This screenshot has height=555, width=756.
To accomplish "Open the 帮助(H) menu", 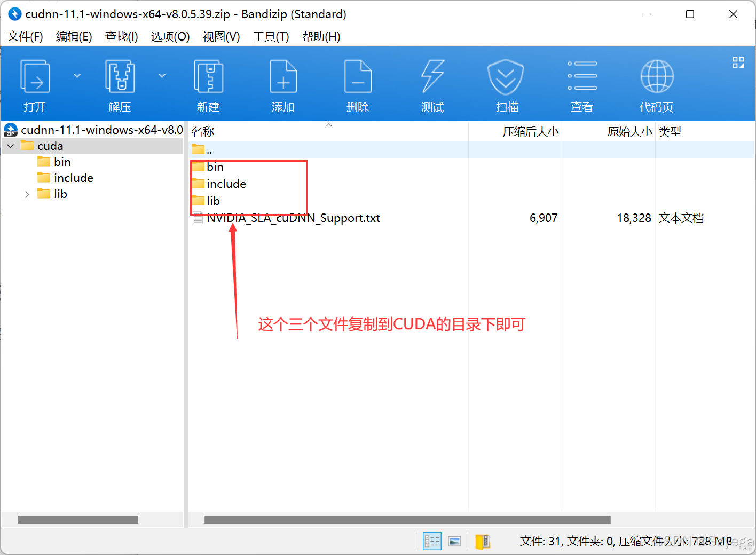I will click(x=321, y=36).
